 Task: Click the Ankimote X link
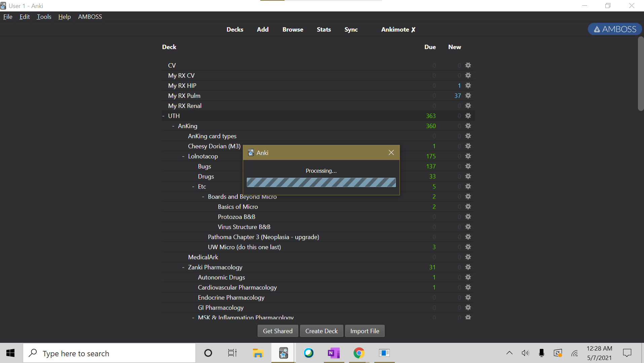398,30
